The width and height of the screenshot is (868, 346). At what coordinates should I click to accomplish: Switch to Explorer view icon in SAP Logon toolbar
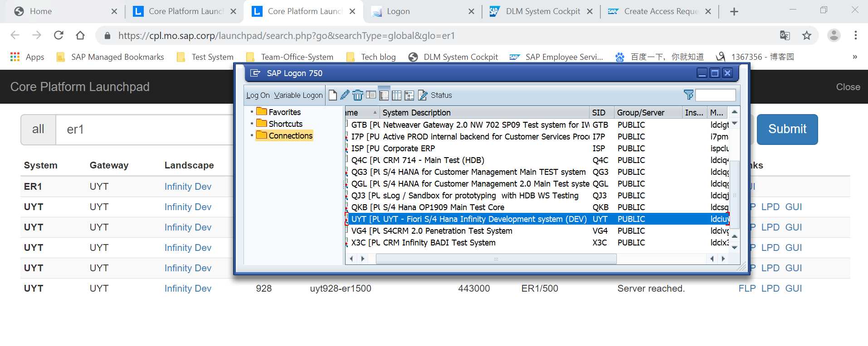371,95
